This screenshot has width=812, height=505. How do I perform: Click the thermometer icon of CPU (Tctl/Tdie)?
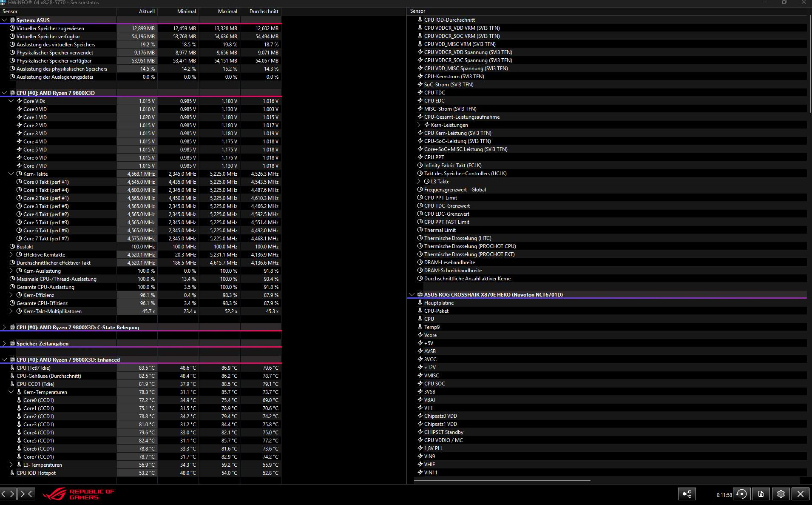pos(12,368)
